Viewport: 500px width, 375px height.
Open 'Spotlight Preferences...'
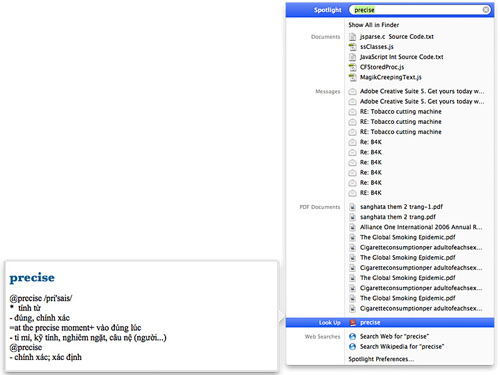point(381,359)
